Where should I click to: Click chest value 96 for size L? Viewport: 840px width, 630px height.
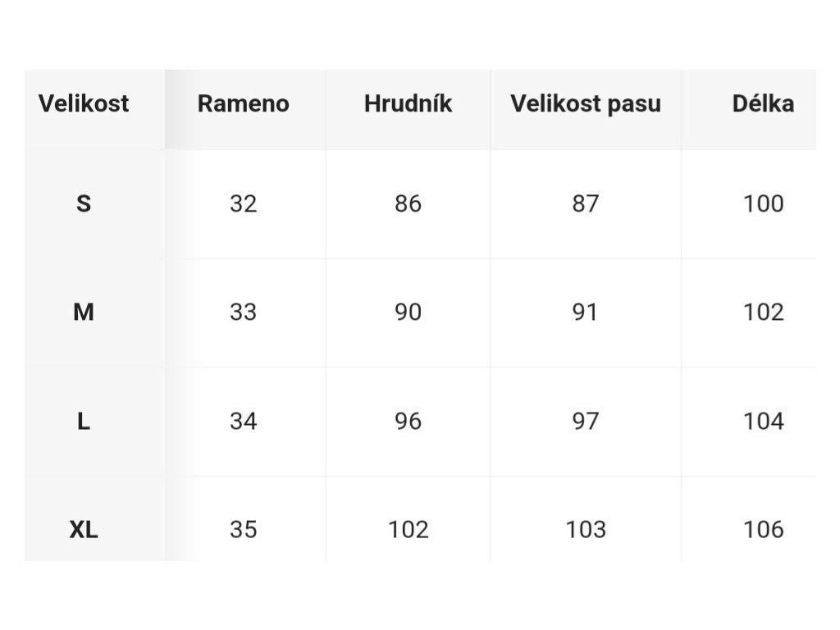(409, 421)
